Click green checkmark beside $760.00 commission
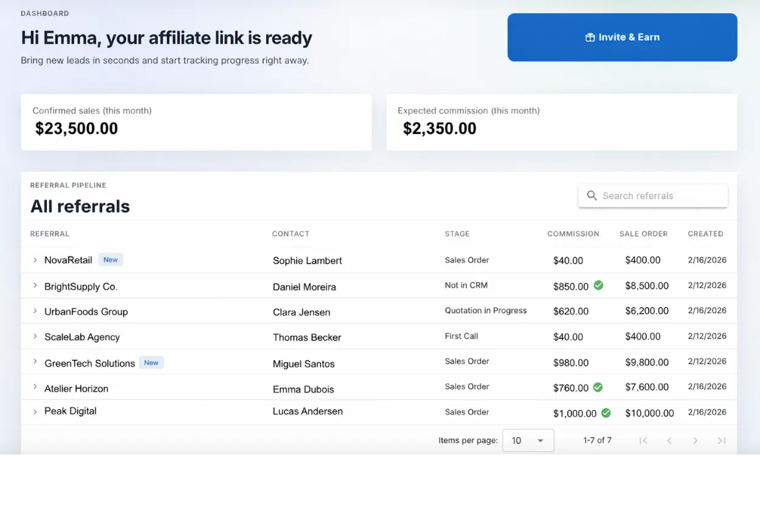This screenshot has height=532, width=760. click(598, 387)
